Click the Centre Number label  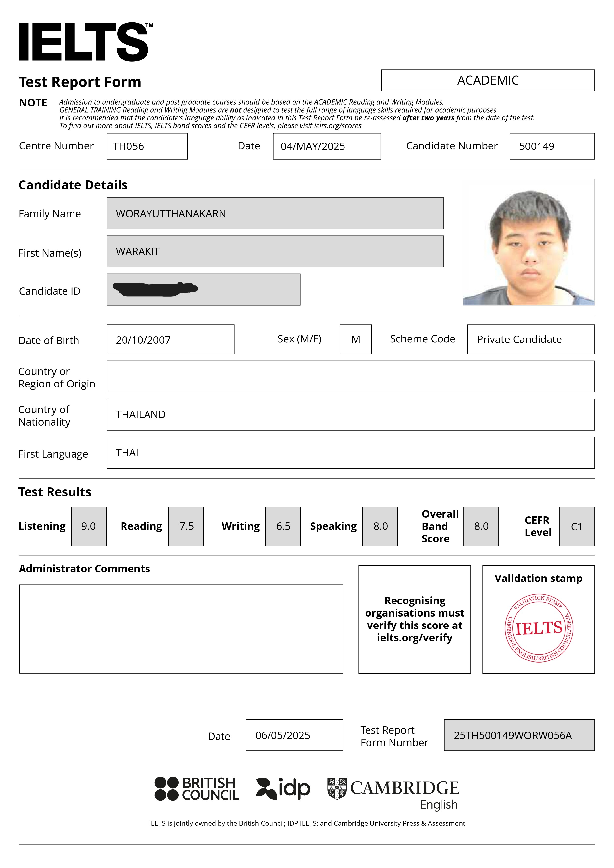pos(56,146)
